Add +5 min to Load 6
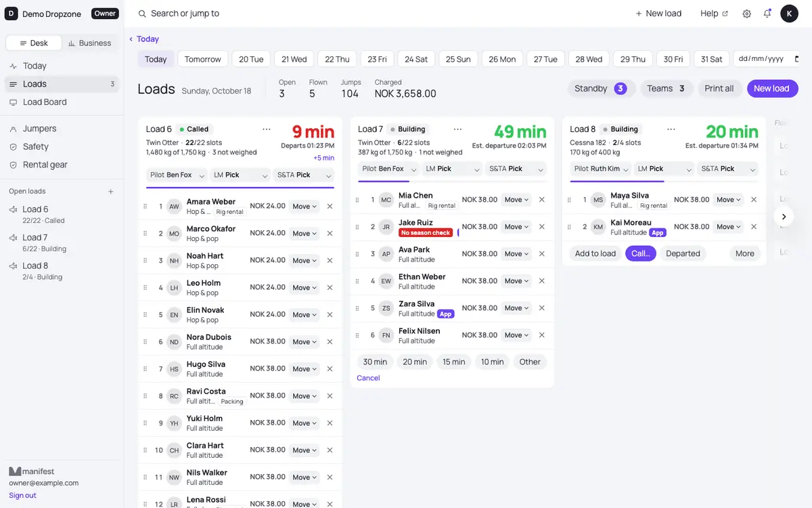Image resolution: width=812 pixels, height=508 pixels. 323,158
